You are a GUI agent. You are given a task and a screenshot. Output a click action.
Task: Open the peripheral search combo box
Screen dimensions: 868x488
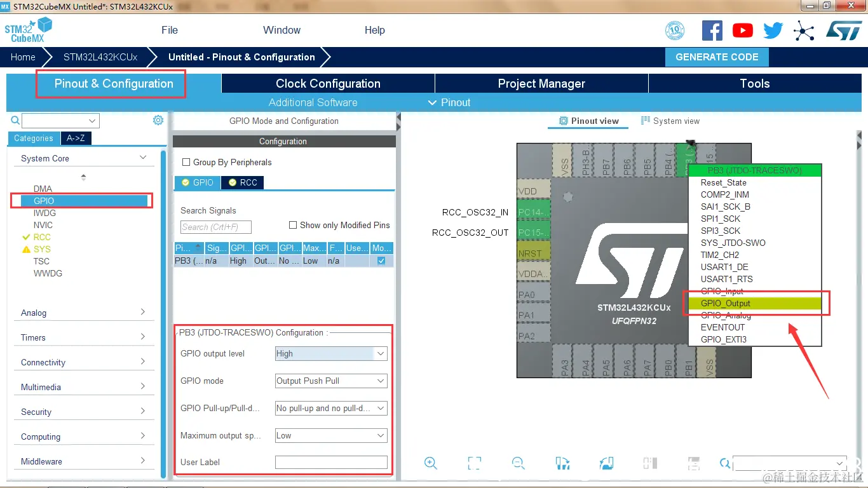coord(61,121)
